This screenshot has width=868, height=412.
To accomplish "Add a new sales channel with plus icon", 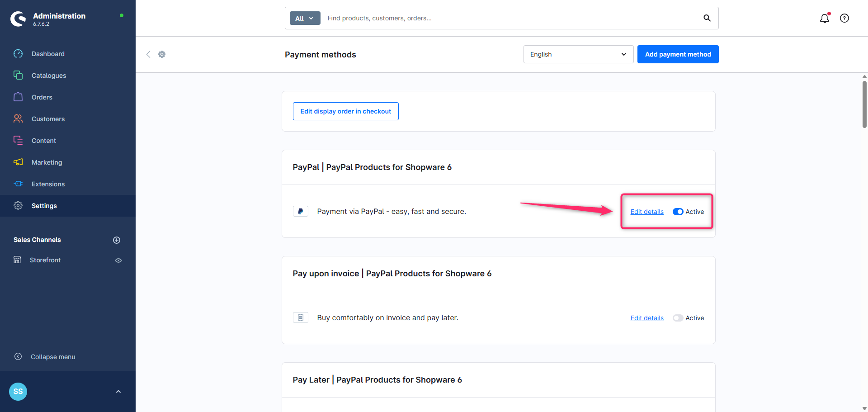I will pyautogui.click(x=117, y=240).
